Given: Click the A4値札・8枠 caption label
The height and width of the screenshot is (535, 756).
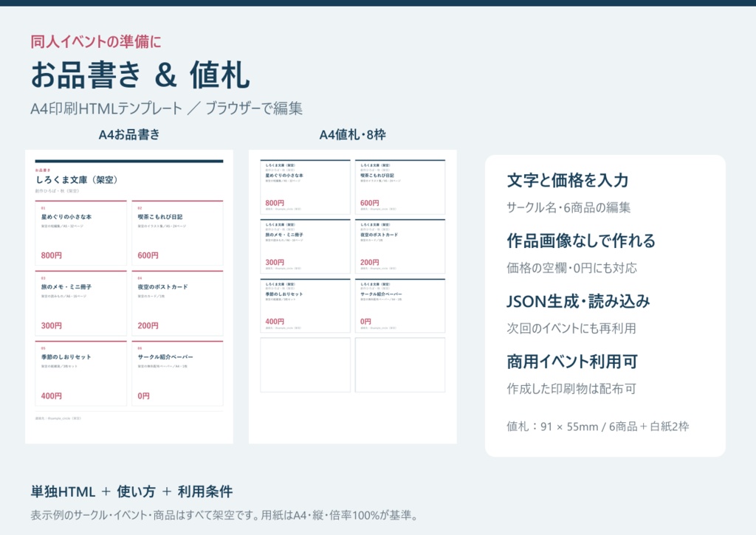Looking at the screenshot, I should click(352, 135).
